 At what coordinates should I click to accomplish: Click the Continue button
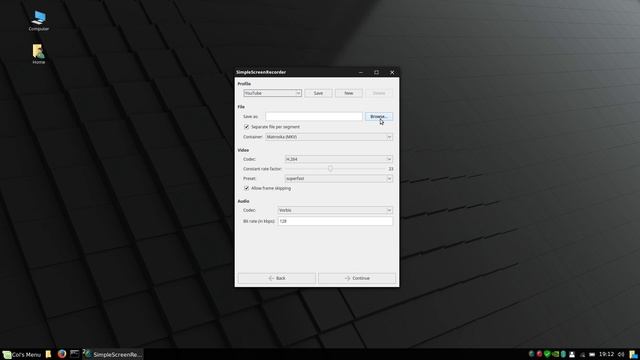pos(357,278)
